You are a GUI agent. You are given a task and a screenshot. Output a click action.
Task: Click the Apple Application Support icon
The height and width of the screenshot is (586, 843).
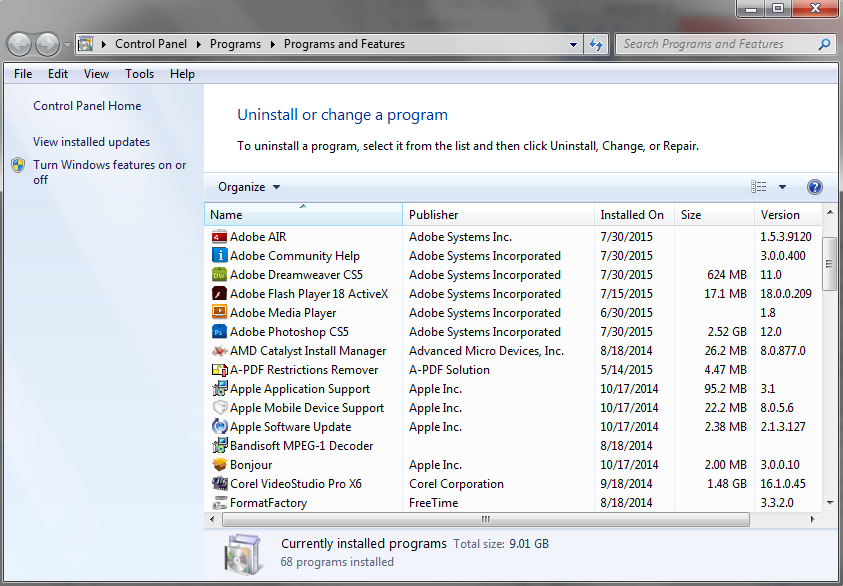pos(219,389)
